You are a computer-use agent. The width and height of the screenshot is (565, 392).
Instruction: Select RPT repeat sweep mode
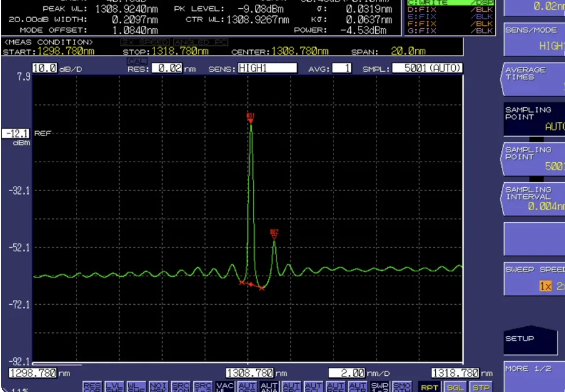point(430,387)
